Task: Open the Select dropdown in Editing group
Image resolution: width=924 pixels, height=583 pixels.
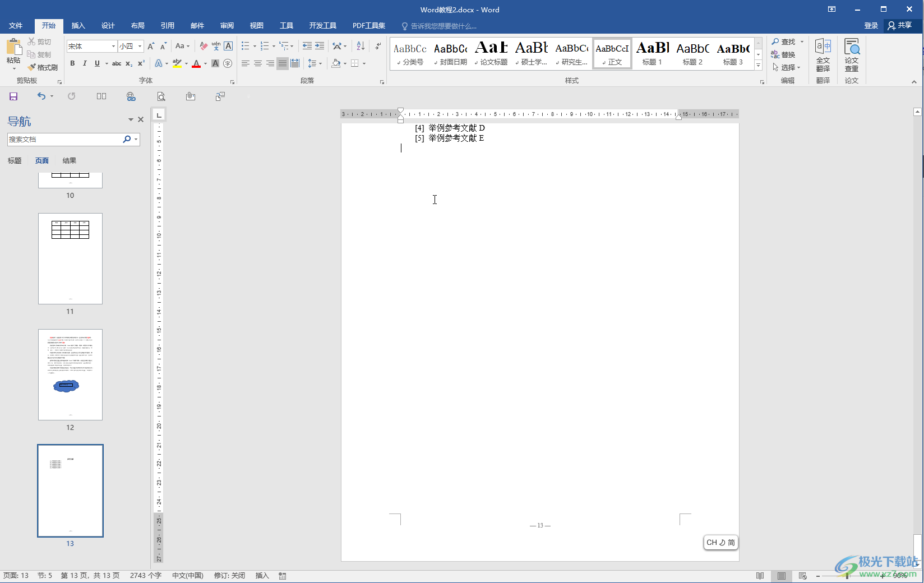Action: [786, 67]
